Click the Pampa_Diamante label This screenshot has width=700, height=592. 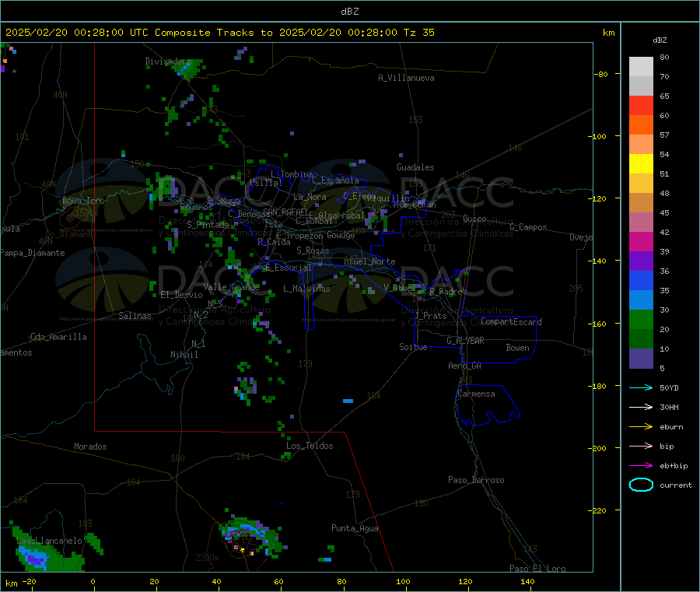tap(33, 253)
